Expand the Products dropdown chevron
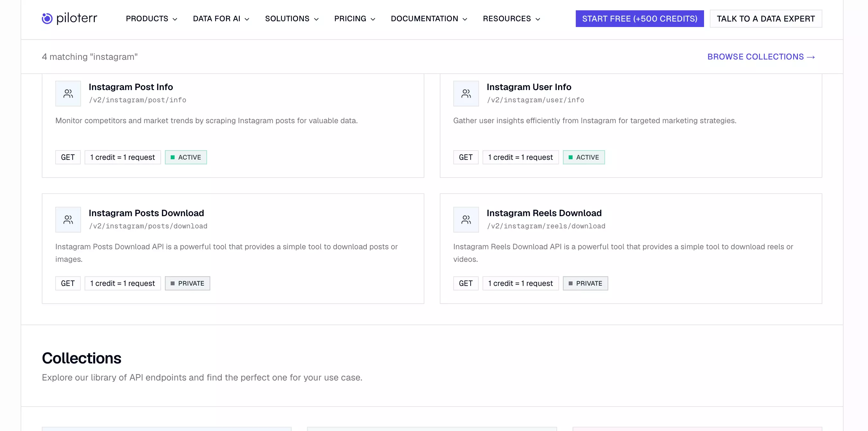 tap(175, 19)
